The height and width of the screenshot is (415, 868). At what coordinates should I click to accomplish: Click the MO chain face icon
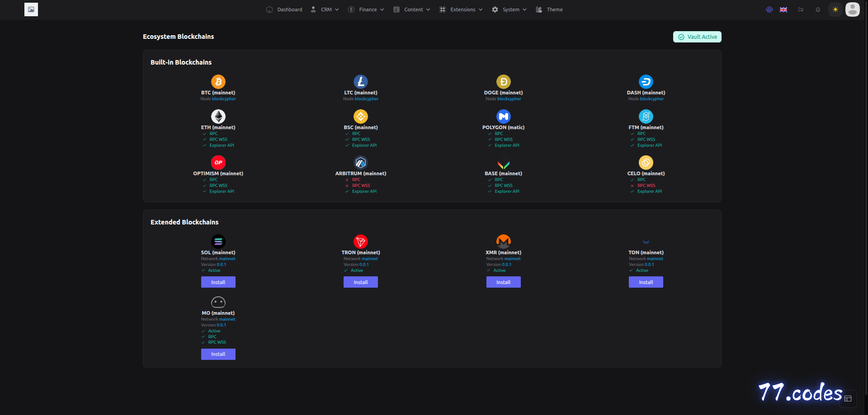coord(218,302)
